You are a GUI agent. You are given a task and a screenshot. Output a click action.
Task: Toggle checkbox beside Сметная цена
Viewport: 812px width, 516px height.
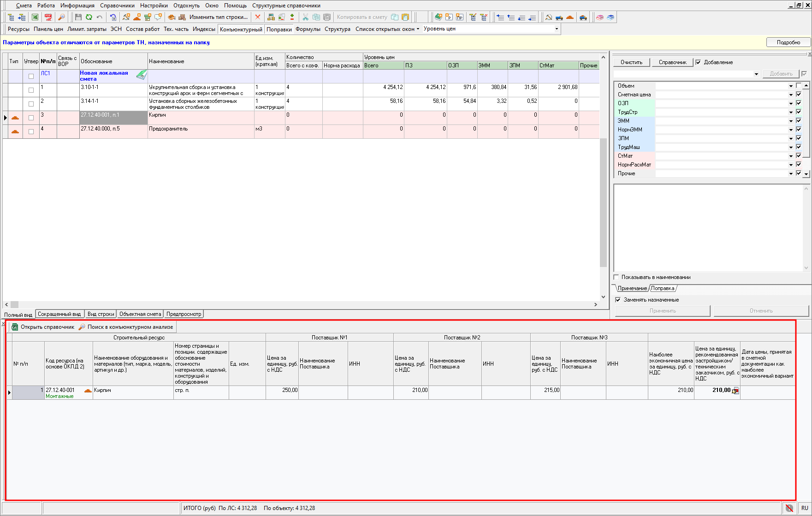[799, 95]
